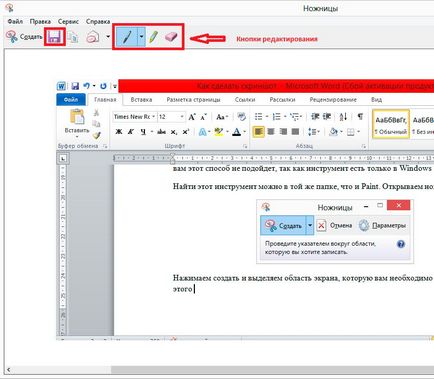Switch to the Рассылки ribbon tab
Screen dimensions: 434x379
click(282, 100)
